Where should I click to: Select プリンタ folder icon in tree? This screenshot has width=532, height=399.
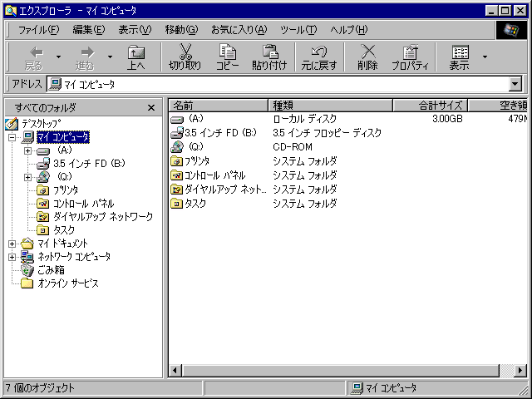point(42,190)
